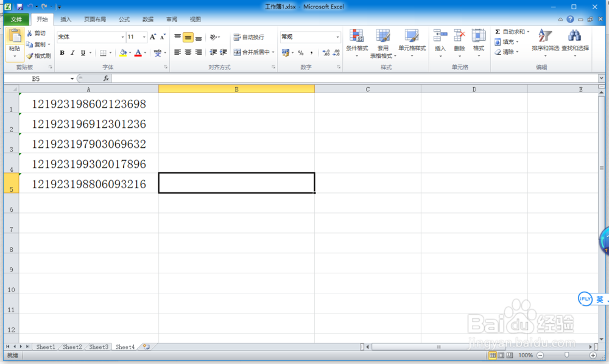Click the percent style icon
This screenshot has width=609, height=364.
(x=301, y=53)
